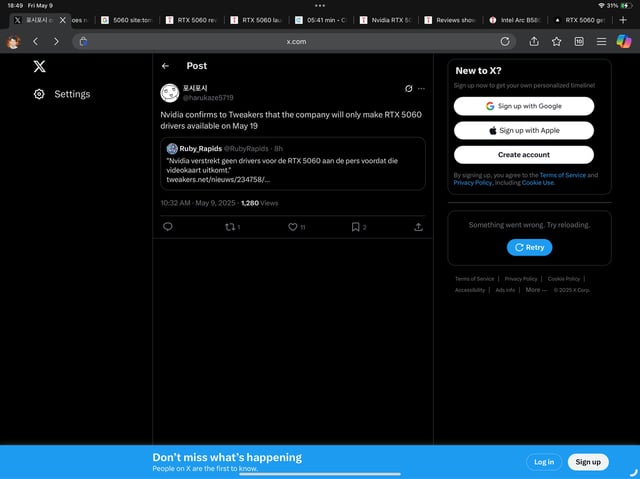Image resolution: width=640 pixels, height=479 pixels.
Task: Open the post's more options ellipsis
Action: pos(421,89)
